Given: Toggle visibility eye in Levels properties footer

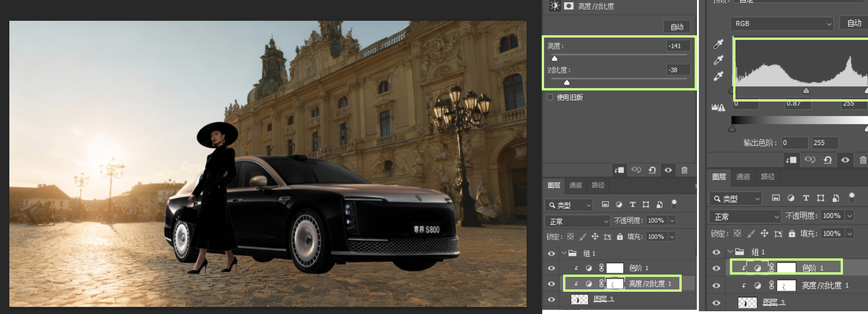Looking at the screenshot, I should 845,160.
